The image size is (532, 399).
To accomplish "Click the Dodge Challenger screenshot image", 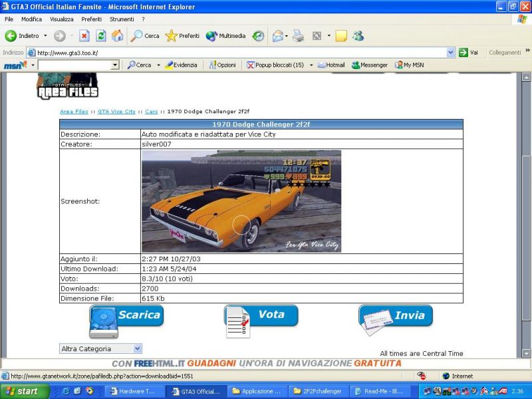I will pyautogui.click(x=241, y=201).
